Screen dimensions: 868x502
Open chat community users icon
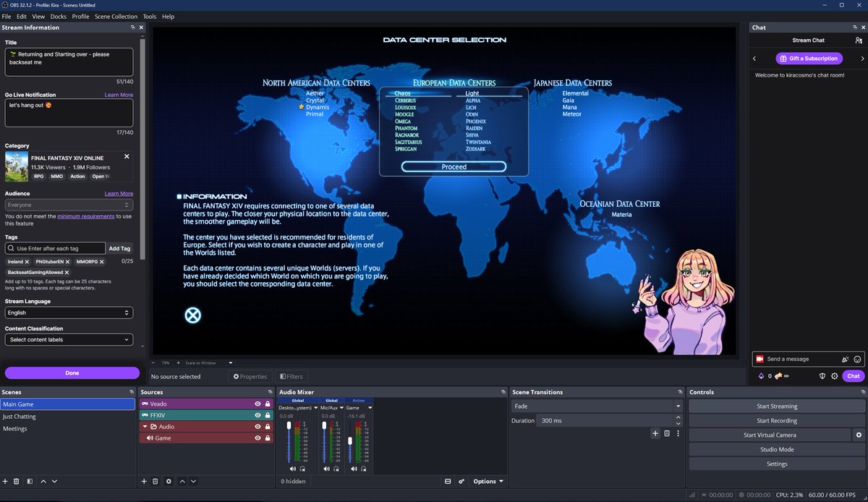point(859,41)
